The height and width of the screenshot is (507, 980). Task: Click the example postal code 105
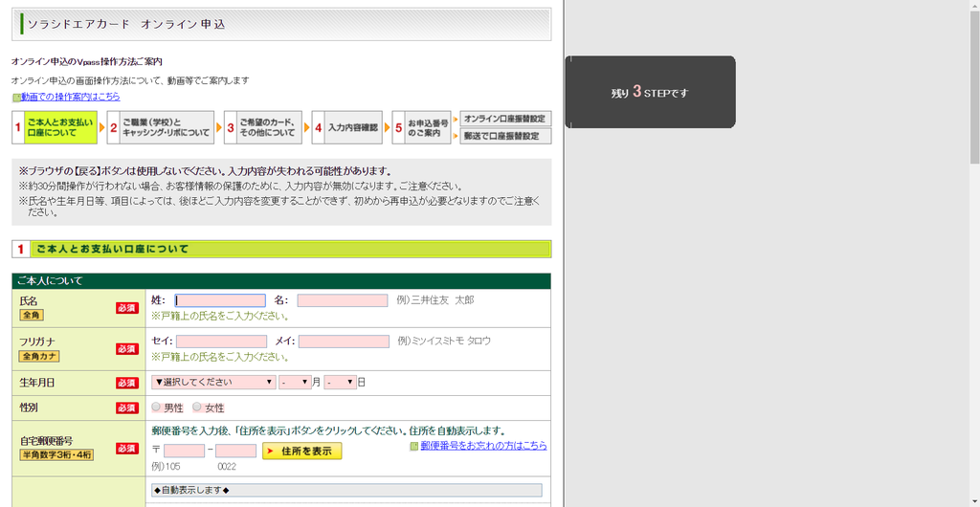[x=167, y=467]
